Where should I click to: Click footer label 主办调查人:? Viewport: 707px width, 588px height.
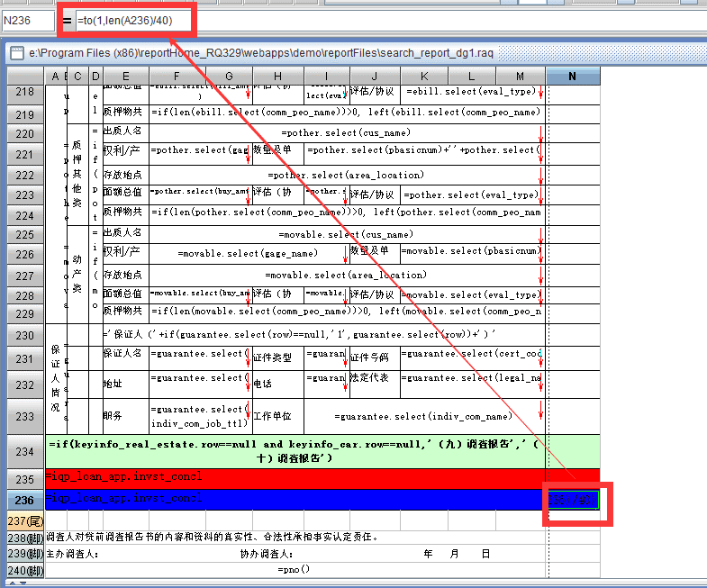[72, 554]
